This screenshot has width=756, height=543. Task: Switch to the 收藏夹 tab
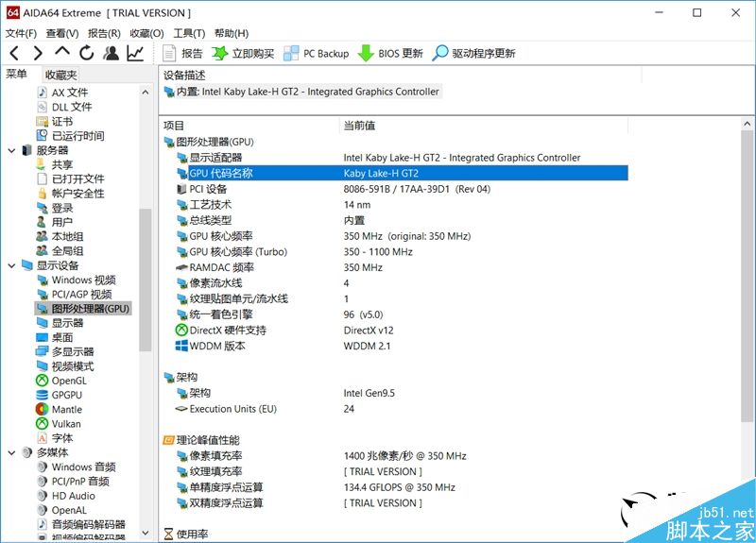point(60,75)
